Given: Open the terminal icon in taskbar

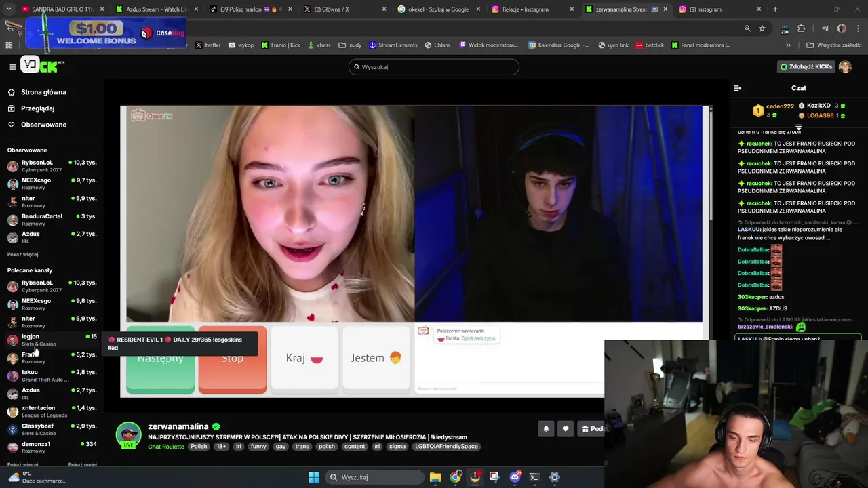Looking at the screenshot, I should 534,477.
